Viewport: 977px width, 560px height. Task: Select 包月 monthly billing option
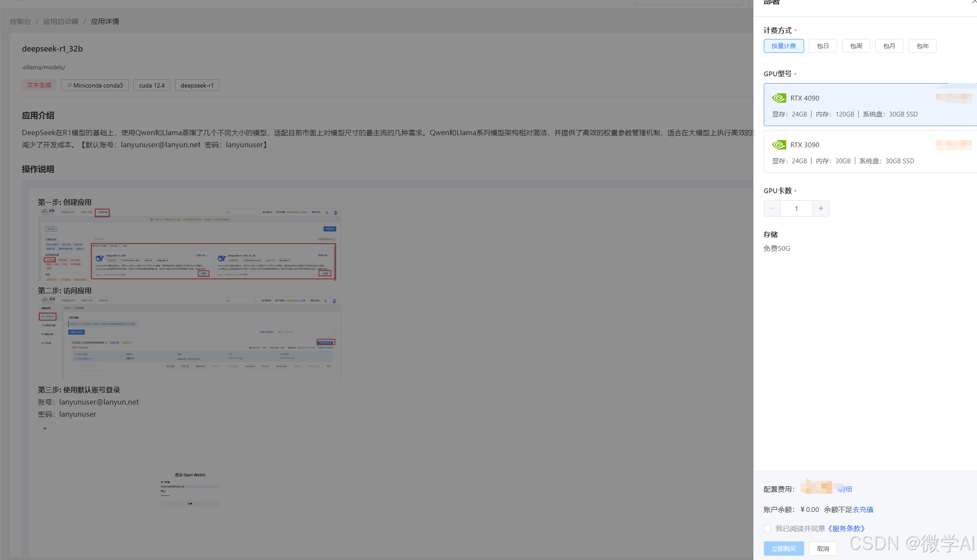889,46
